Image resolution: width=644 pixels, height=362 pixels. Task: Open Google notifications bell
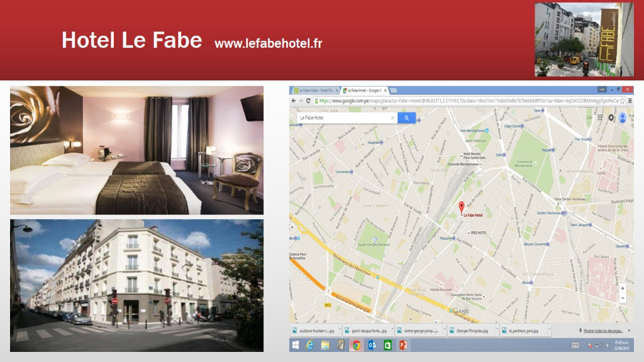(611, 118)
